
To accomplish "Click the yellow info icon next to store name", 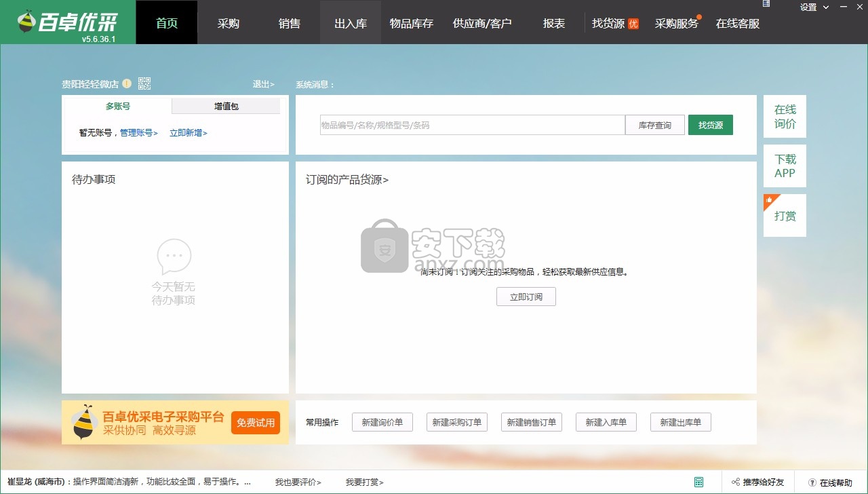I will (127, 84).
